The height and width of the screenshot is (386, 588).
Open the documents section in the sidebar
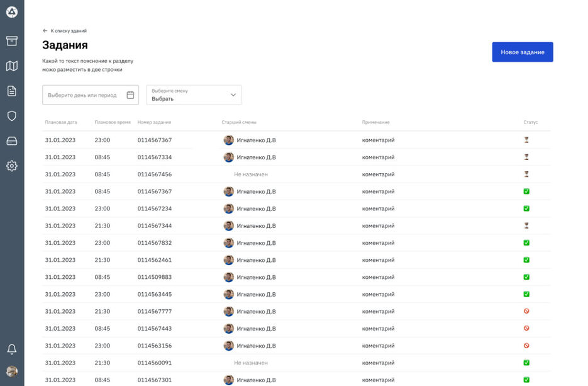12,91
